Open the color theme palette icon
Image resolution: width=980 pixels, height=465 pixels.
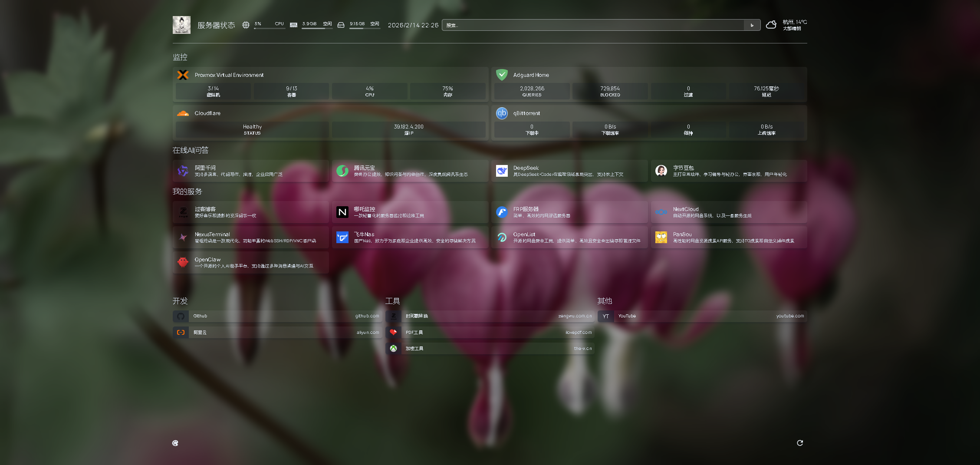click(x=175, y=443)
